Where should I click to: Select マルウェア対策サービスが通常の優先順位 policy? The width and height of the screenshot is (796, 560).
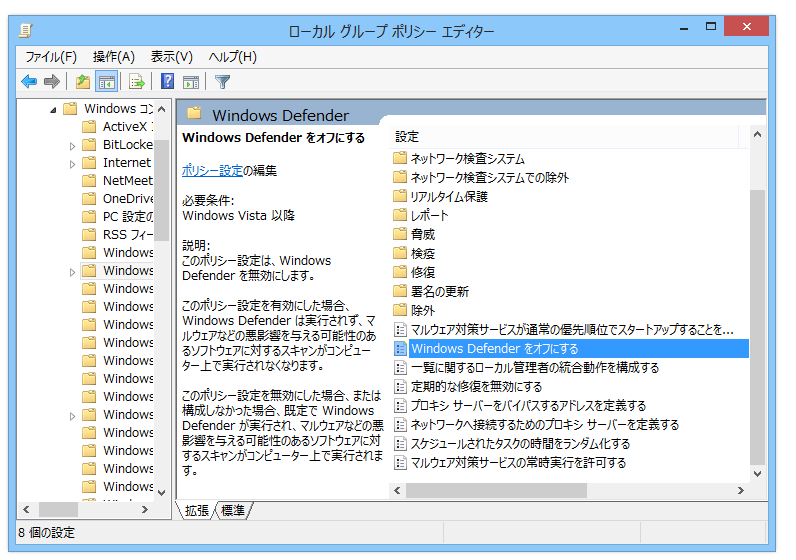click(564, 330)
